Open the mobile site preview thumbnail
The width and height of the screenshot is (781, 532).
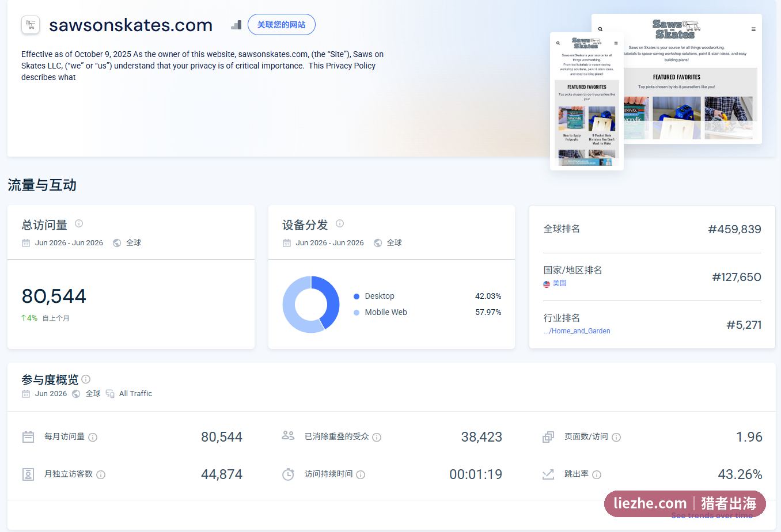(586, 101)
